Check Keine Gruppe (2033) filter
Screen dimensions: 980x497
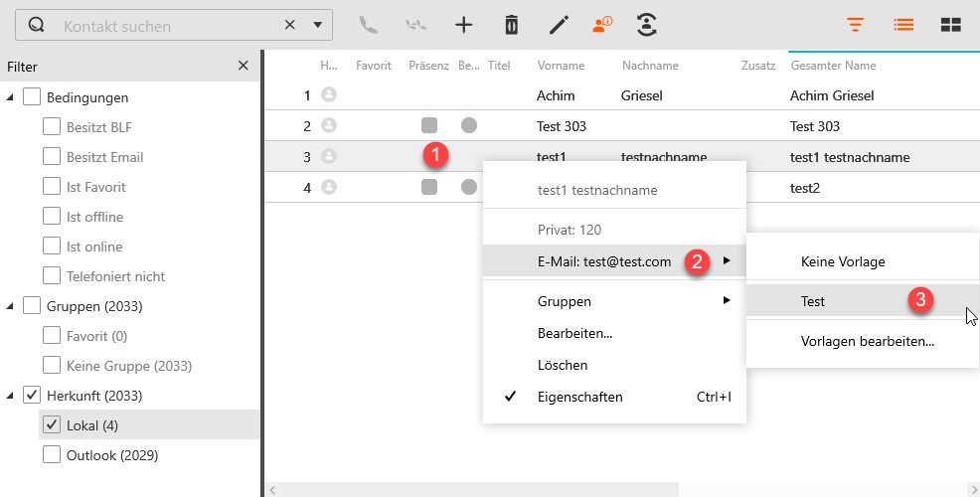pos(52,365)
